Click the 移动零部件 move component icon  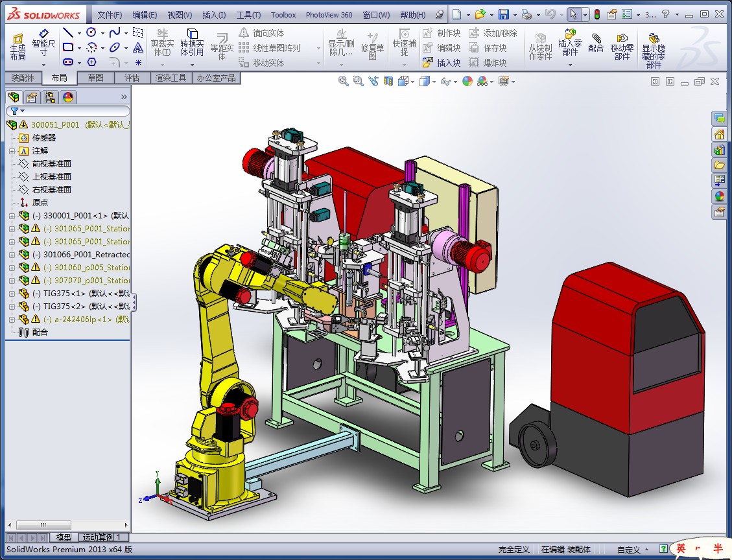click(622, 47)
